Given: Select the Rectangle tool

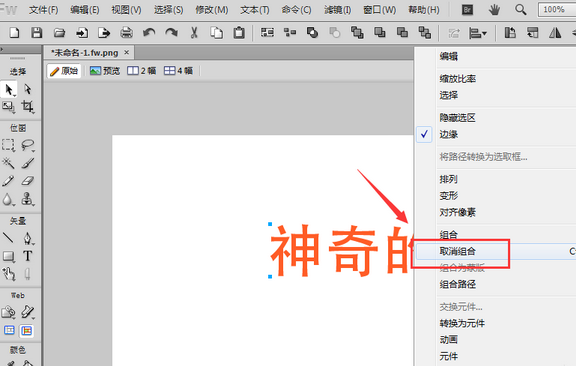Looking at the screenshot, I should point(9,256).
